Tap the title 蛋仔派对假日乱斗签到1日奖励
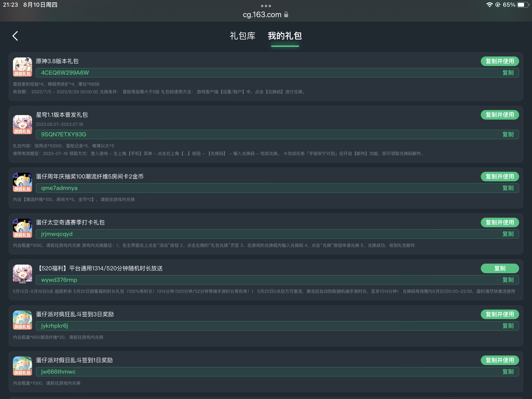 (74, 360)
